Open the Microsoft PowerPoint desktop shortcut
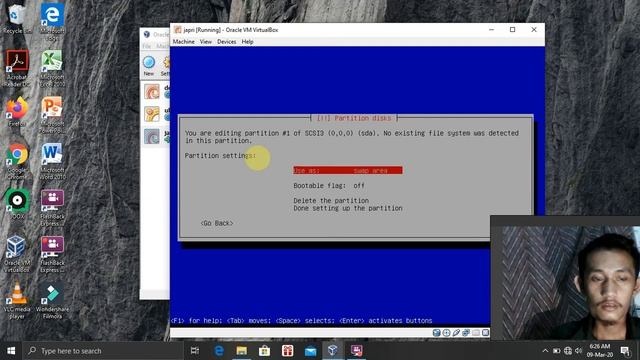The width and height of the screenshot is (640, 360). pyautogui.click(x=52, y=115)
